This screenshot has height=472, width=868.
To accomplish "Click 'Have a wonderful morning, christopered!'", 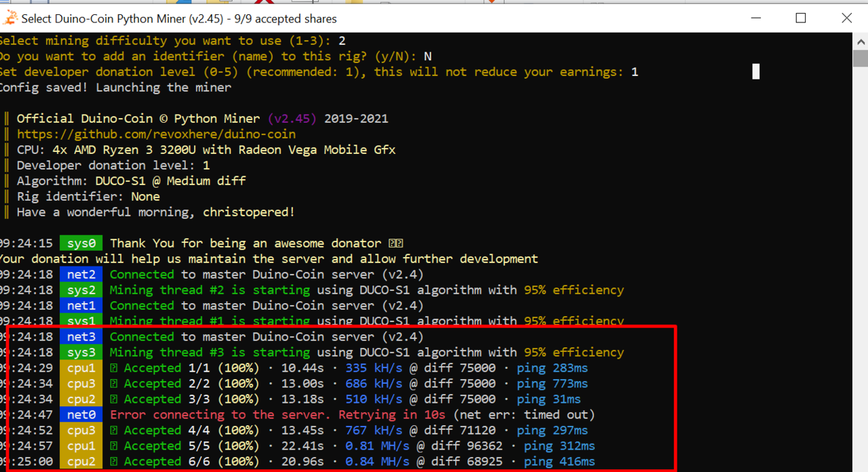I will [x=156, y=212].
